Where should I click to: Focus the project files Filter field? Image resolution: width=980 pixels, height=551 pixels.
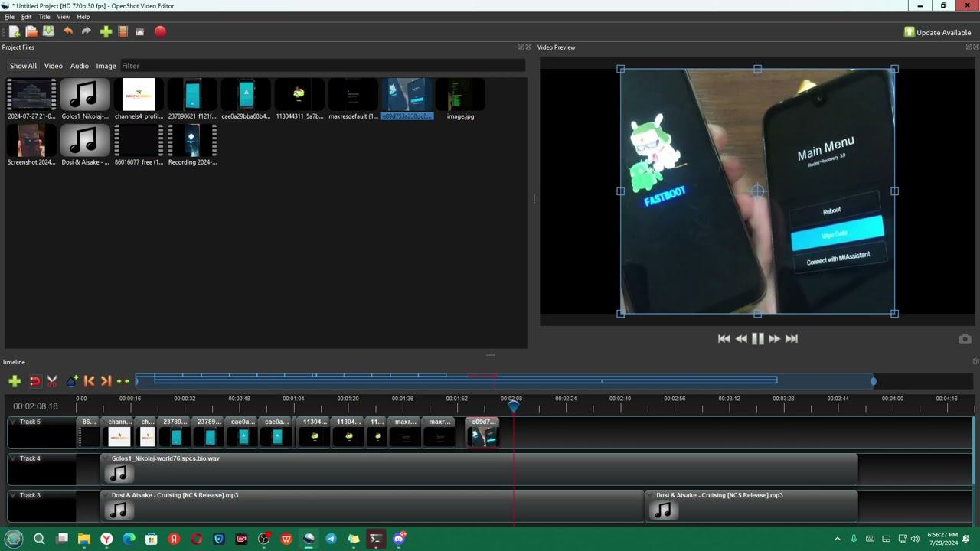click(x=322, y=66)
